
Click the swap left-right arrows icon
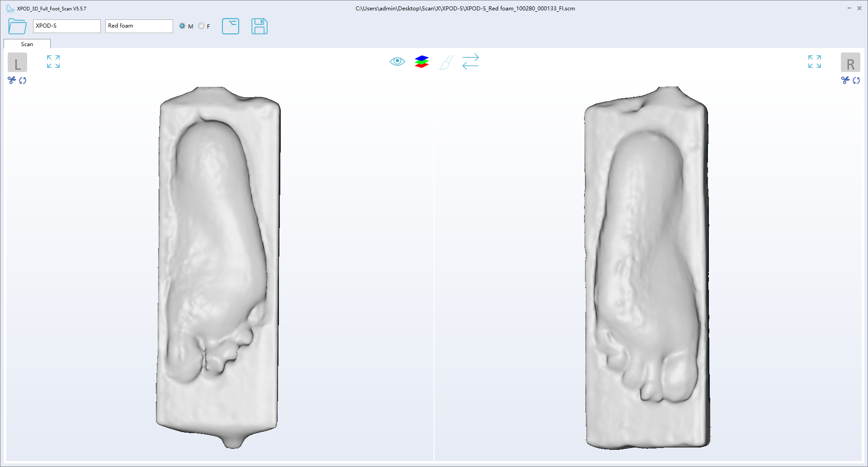click(470, 62)
